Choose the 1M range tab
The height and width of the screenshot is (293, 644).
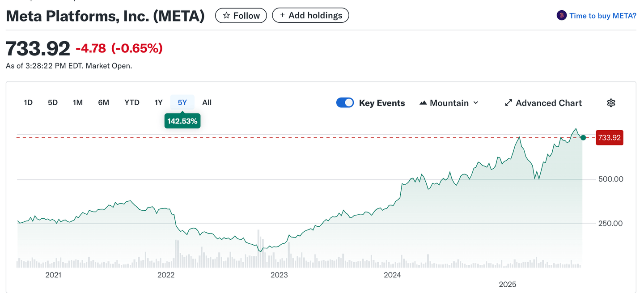point(78,102)
